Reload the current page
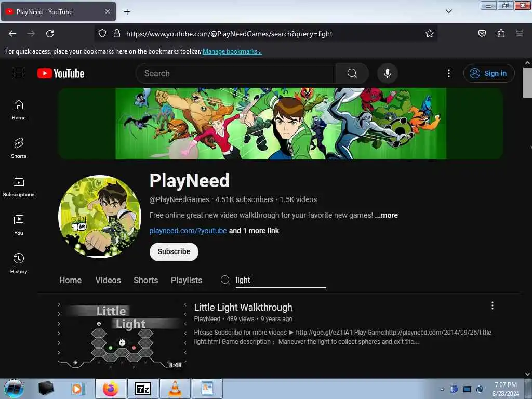The height and width of the screenshot is (399, 532). coord(50,34)
